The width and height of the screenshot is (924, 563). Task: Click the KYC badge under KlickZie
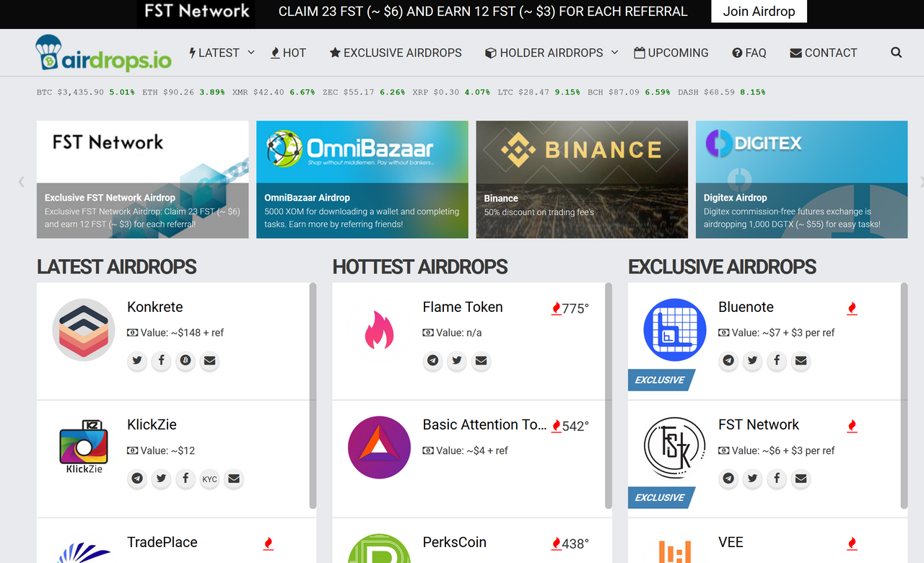click(x=209, y=478)
